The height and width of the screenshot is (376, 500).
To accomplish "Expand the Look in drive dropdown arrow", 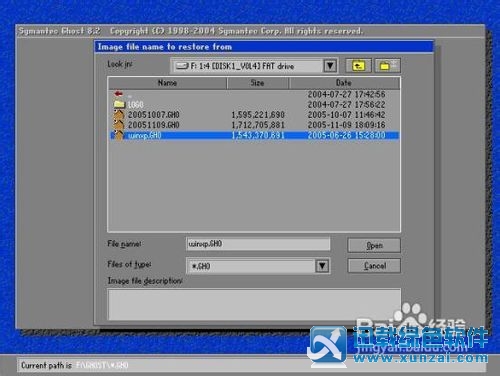I will coord(330,66).
